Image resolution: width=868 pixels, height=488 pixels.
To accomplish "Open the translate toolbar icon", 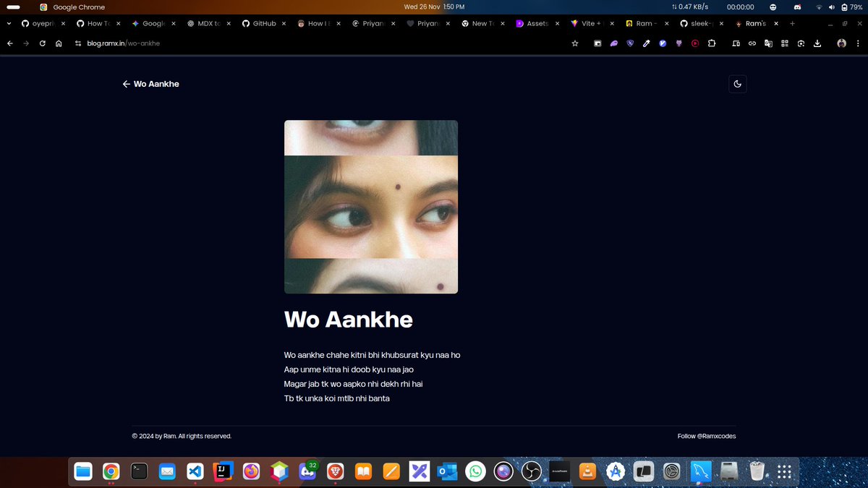I will click(768, 43).
